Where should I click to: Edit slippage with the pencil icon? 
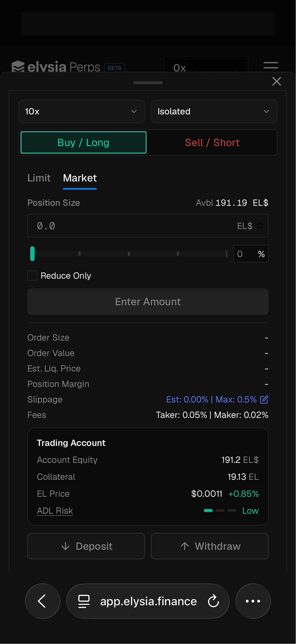264,399
